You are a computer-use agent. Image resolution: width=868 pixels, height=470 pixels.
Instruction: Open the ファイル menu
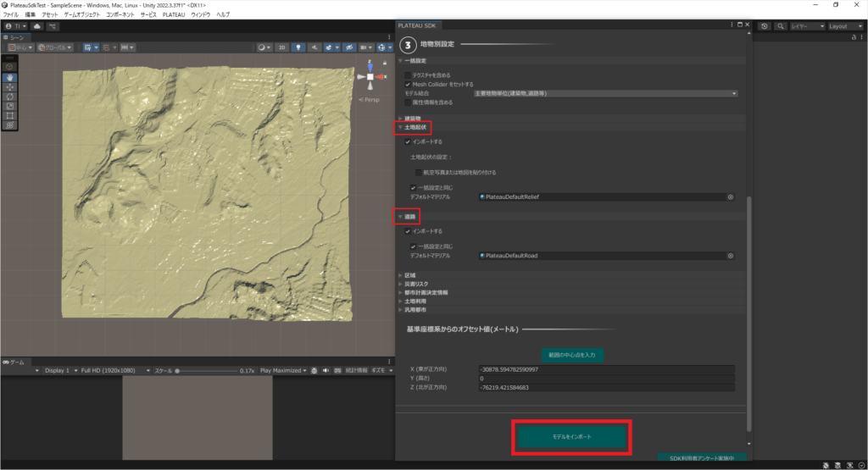point(10,15)
